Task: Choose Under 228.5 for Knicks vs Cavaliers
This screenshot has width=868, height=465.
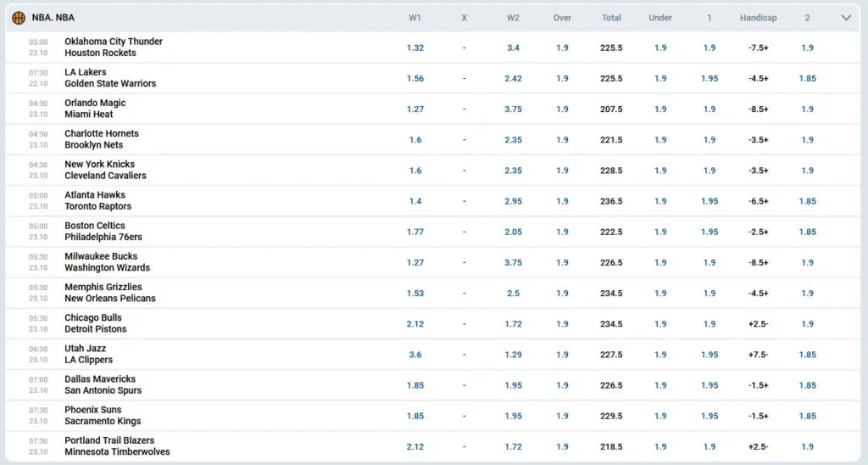Action: pos(660,171)
